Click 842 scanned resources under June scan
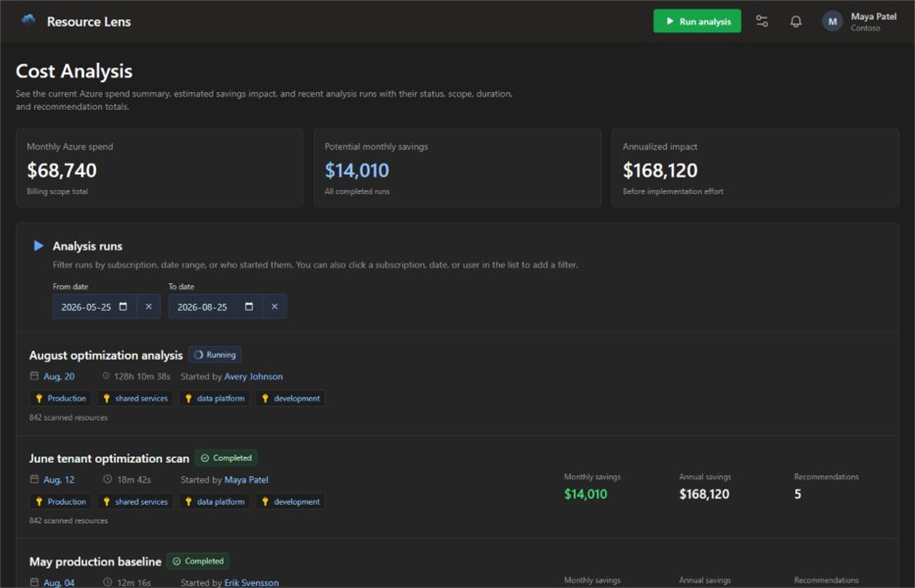The height and width of the screenshot is (588, 915). [x=68, y=520]
